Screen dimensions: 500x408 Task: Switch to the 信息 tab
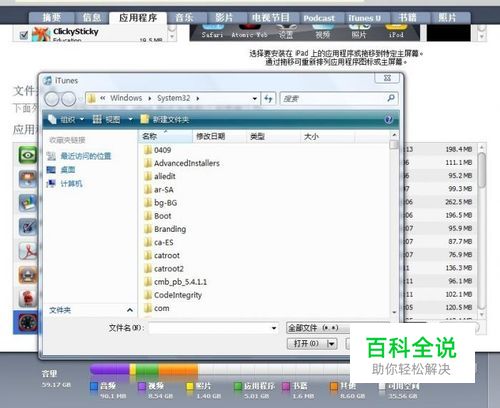[91, 18]
